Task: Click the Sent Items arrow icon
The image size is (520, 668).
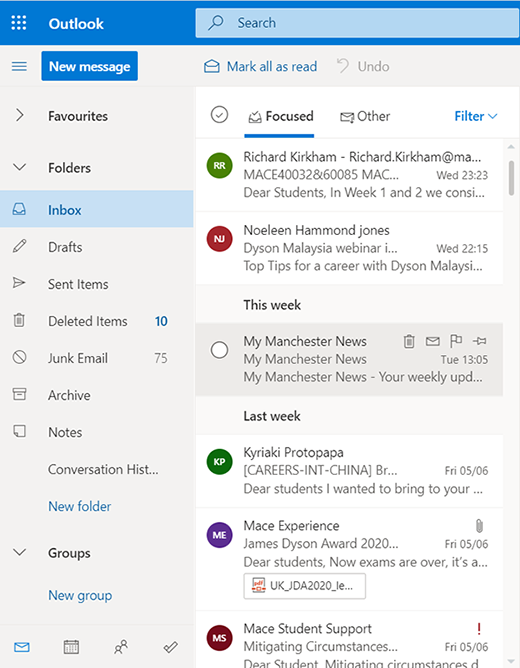Action: (19, 283)
